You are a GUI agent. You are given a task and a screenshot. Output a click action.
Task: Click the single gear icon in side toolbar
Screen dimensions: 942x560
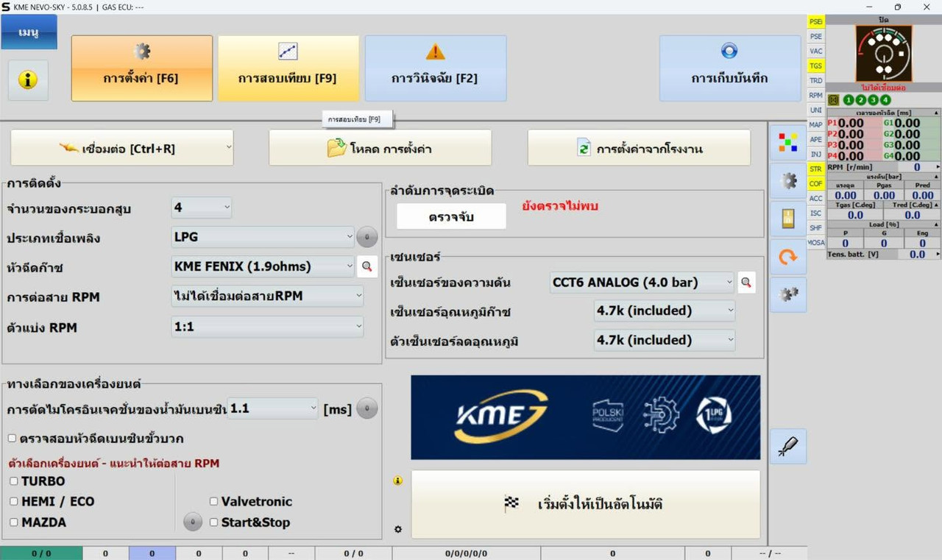[788, 181]
